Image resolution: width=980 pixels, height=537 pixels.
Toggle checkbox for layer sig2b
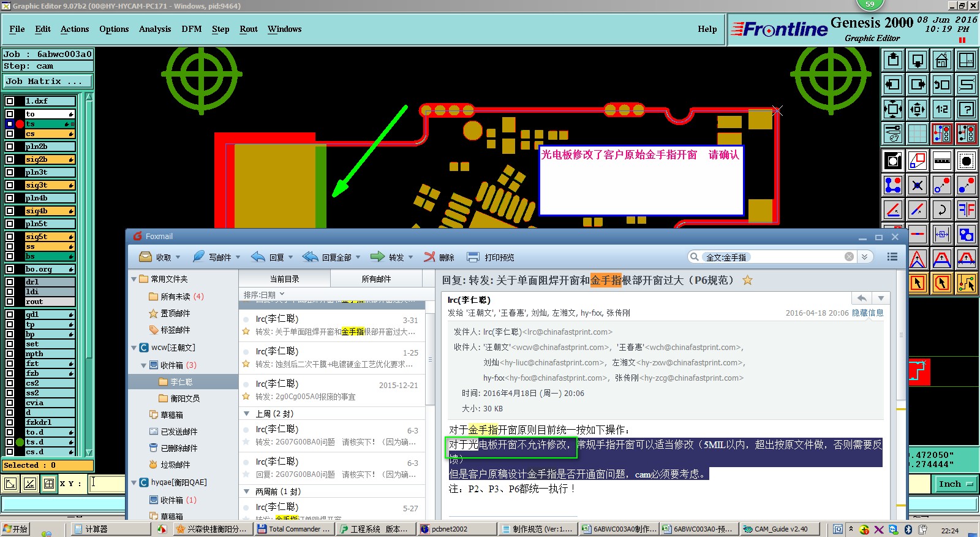pyautogui.click(x=10, y=159)
